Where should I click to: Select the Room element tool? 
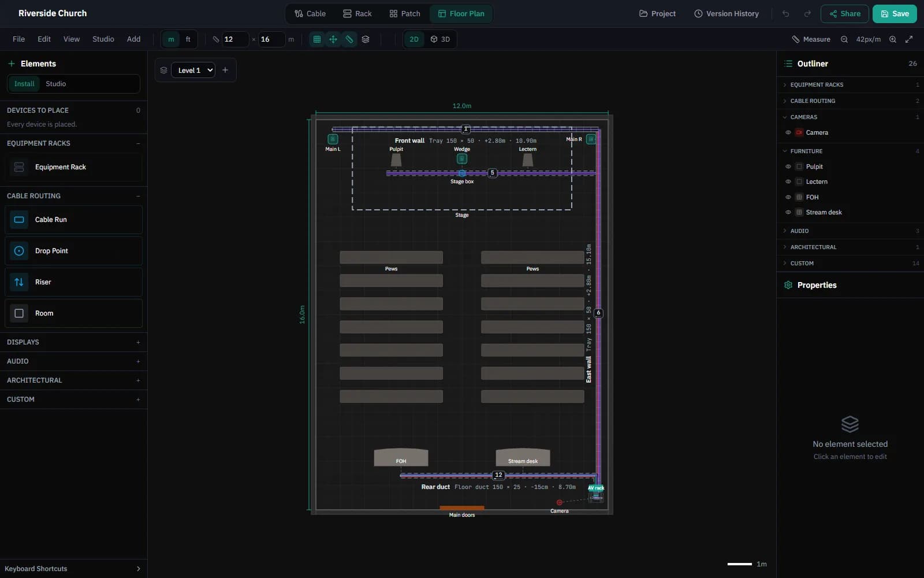[73, 313]
